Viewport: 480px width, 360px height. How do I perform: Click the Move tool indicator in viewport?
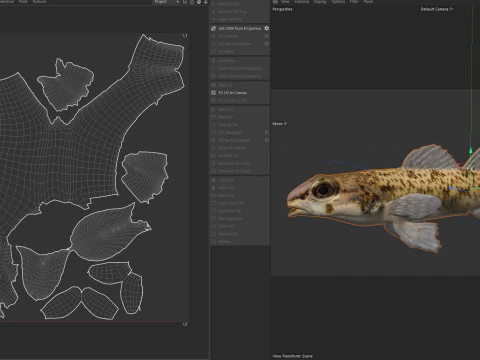point(280,124)
